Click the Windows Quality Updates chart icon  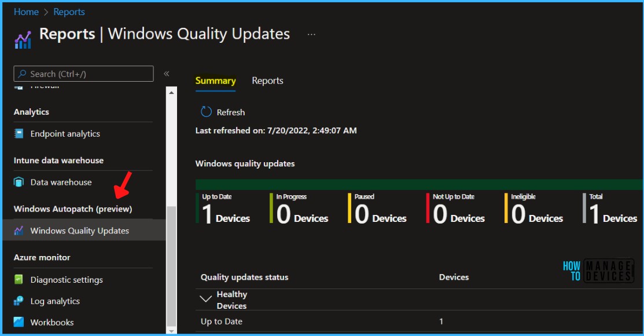click(19, 231)
